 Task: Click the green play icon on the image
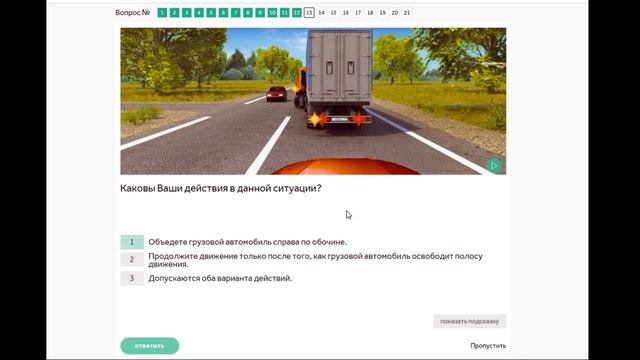(494, 165)
